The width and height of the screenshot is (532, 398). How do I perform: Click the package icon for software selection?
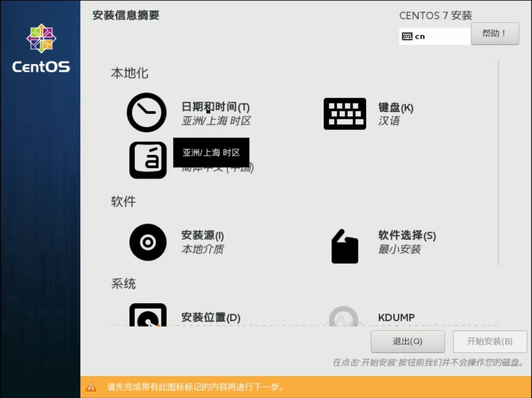coord(345,246)
